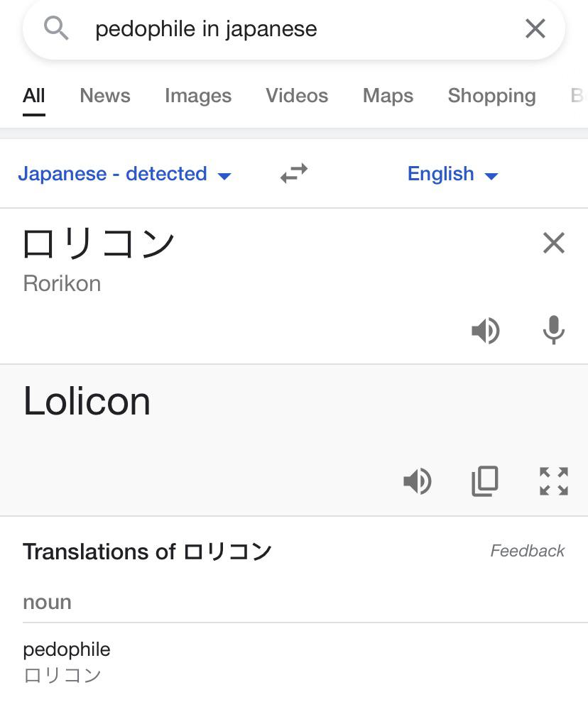
Task: Go to the Maps tab
Action: click(388, 95)
